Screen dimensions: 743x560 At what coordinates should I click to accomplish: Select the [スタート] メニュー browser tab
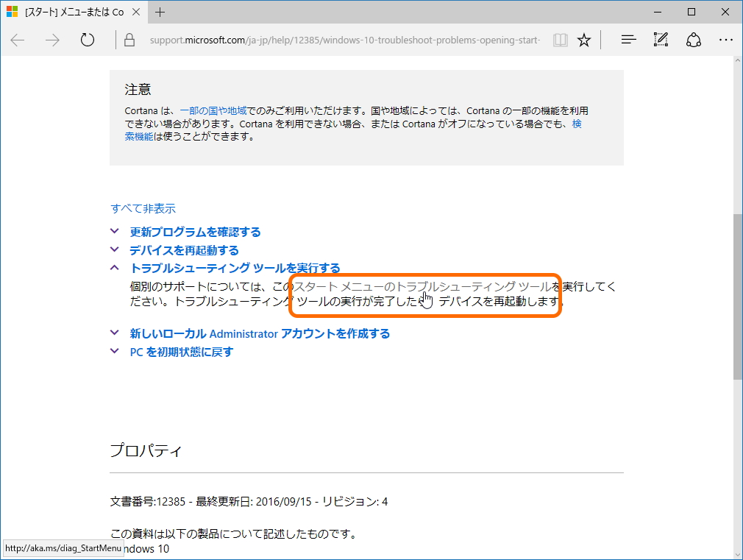point(74,12)
